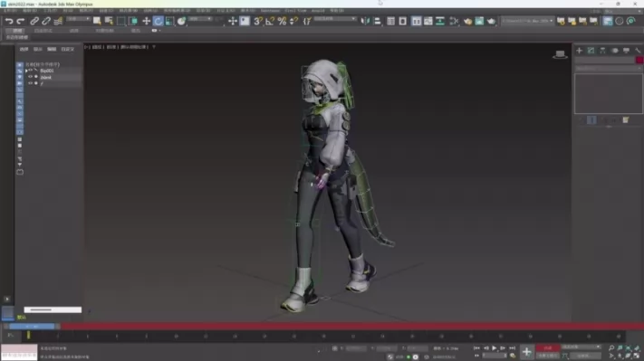Open the Create panel plus icon
Screen dimensions: 644x361
pyautogui.click(x=579, y=51)
